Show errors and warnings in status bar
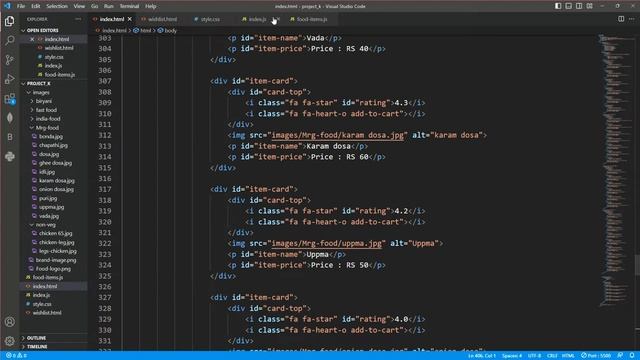Screen dimensions: 640x360 pyautogui.click(x=16, y=356)
